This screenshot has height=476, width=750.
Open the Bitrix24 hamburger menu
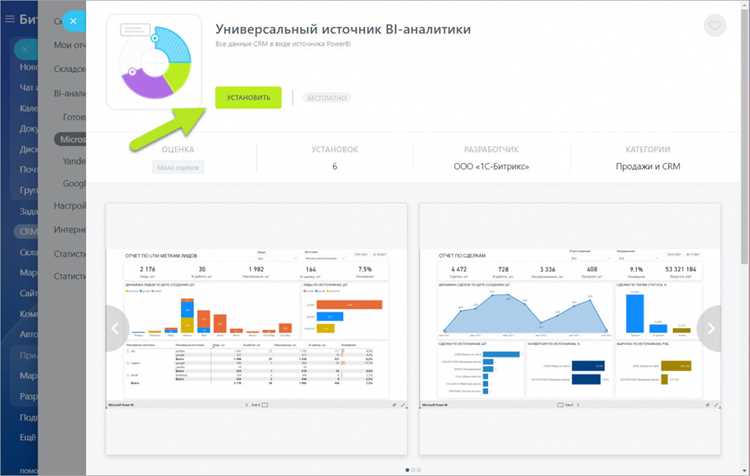point(10,19)
